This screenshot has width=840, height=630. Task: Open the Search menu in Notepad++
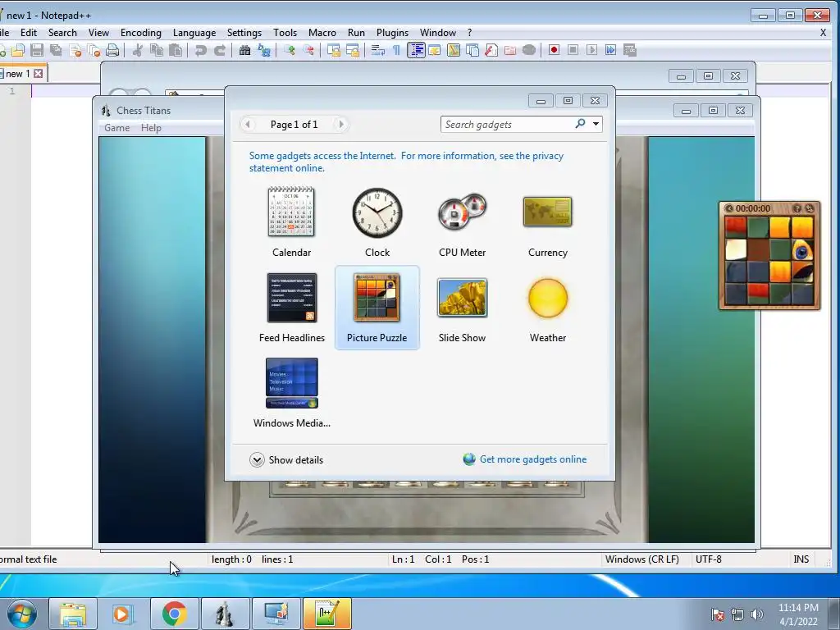point(62,33)
